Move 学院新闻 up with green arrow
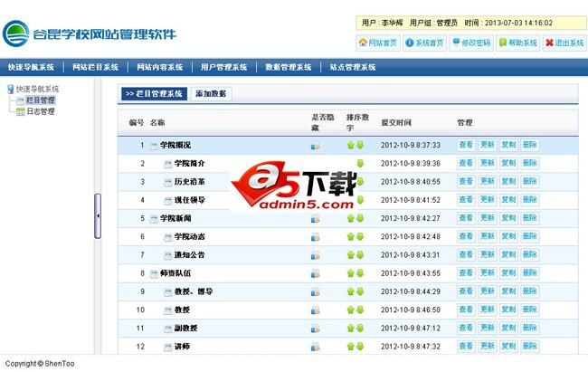 pos(351,218)
